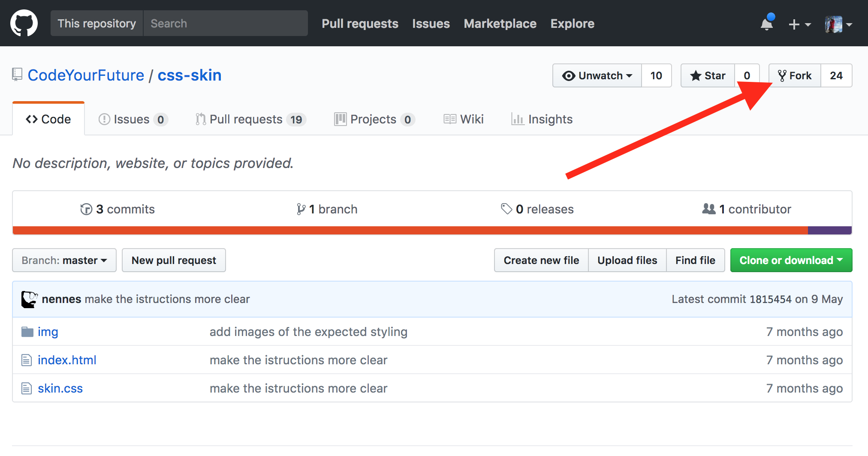Image resolution: width=868 pixels, height=456 pixels.
Task: Switch to the Pull requests repository tab
Action: click(x=250, y=119)
